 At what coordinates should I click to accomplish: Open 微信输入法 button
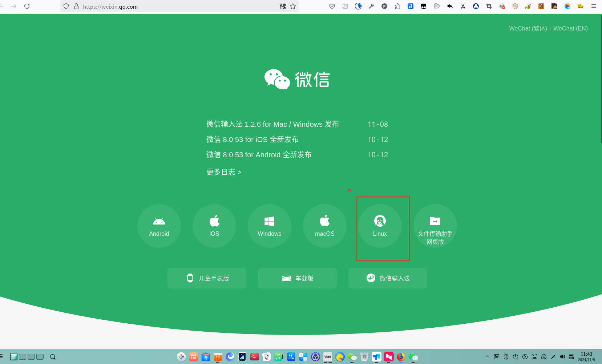click(x=388, y=278)
